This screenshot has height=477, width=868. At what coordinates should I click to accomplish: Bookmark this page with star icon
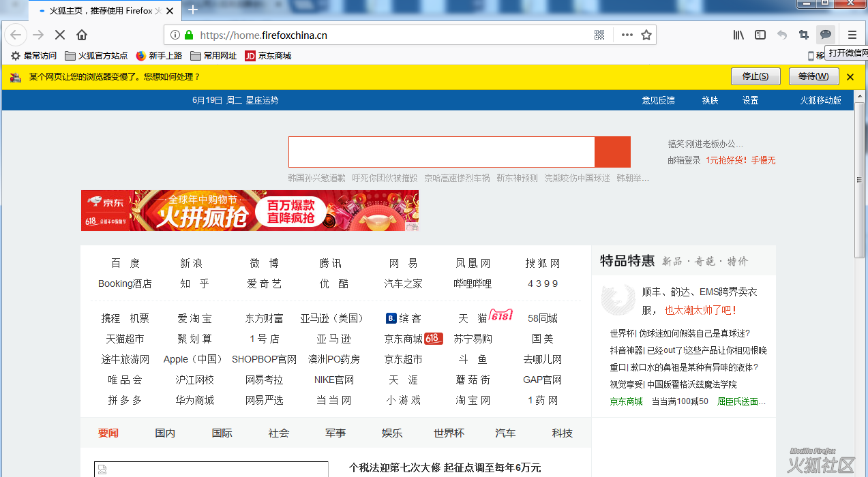click(x=646, y=35)
